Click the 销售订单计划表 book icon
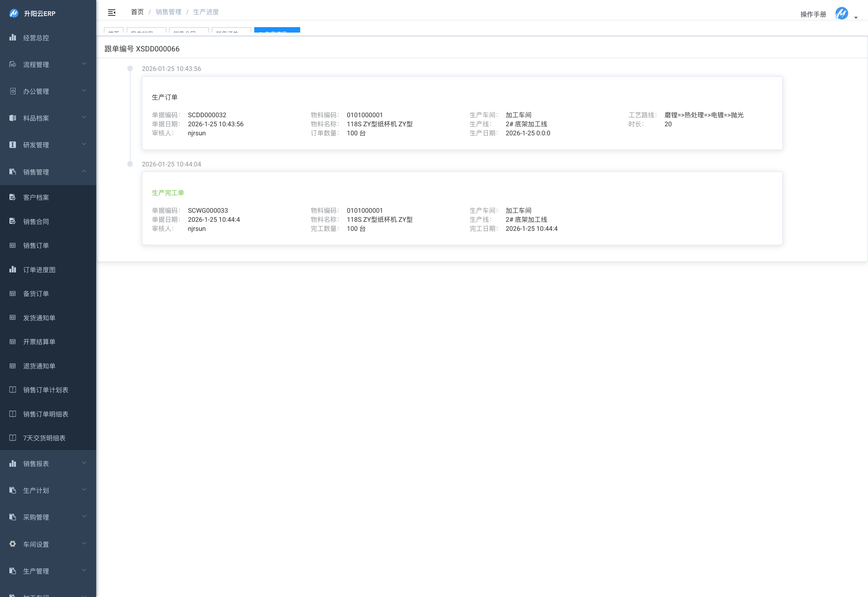The width and height of the screenshot is (868, 597). pos(13,390)
